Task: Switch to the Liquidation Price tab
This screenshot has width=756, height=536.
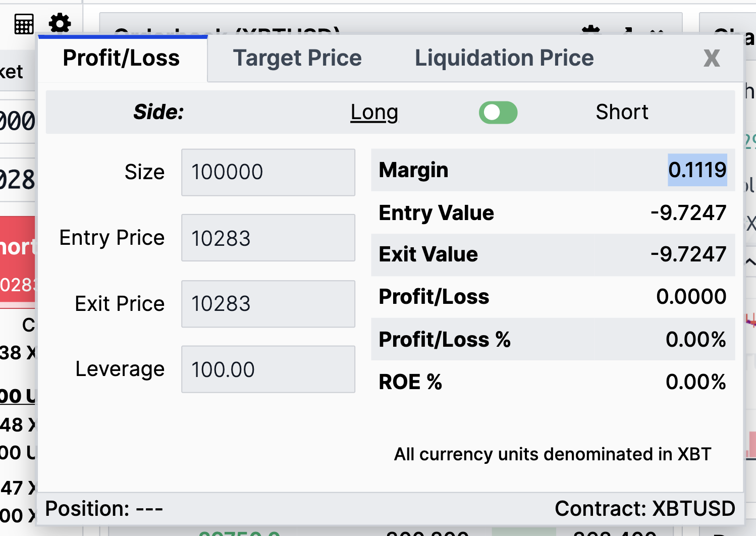Action: [x=504, y=58]
